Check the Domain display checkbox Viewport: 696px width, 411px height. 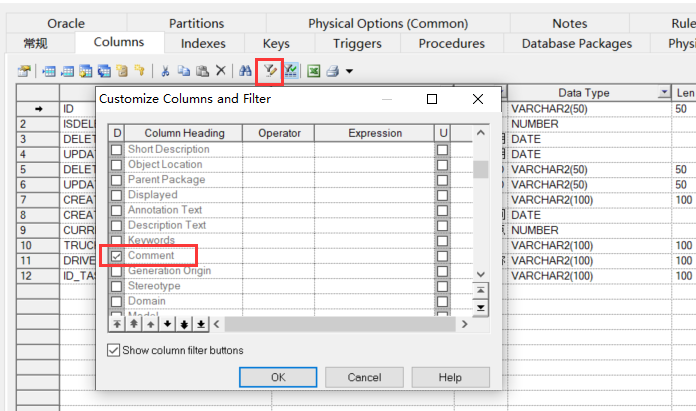pyautogui.click(x=116, y=301)
